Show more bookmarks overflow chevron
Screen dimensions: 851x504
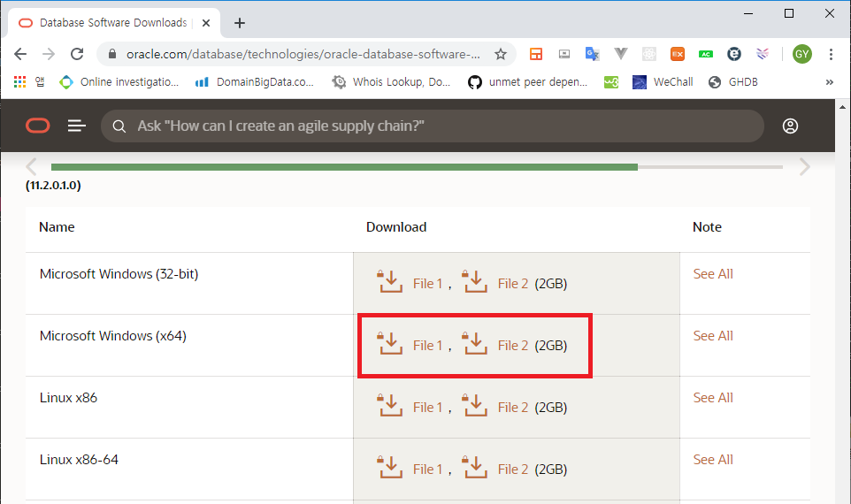coord(829,82)
